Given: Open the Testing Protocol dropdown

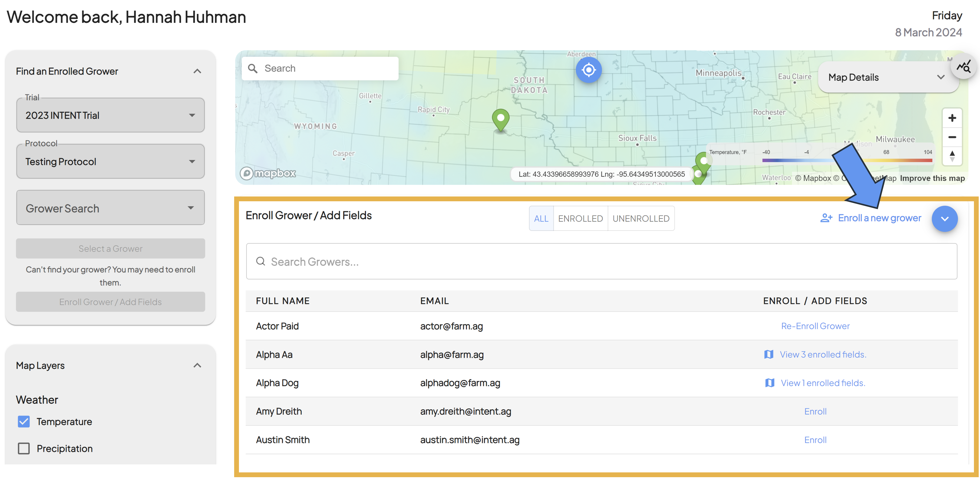Looking at the screenshot, I should coord(110,162).
